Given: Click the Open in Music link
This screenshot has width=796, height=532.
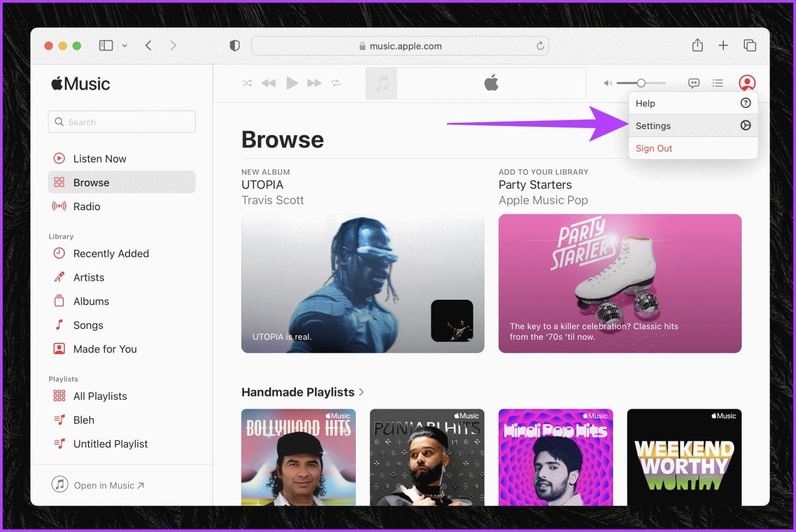Looking at the screenshot, I should 109,485.
